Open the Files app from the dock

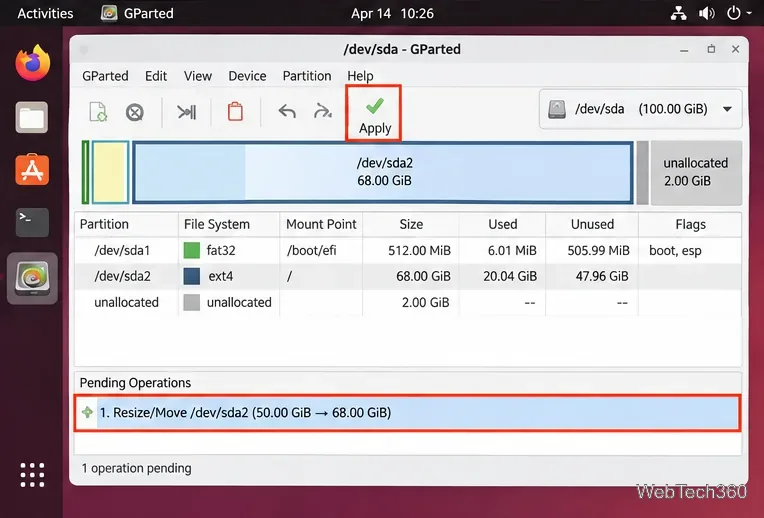[x=32, y=117]
